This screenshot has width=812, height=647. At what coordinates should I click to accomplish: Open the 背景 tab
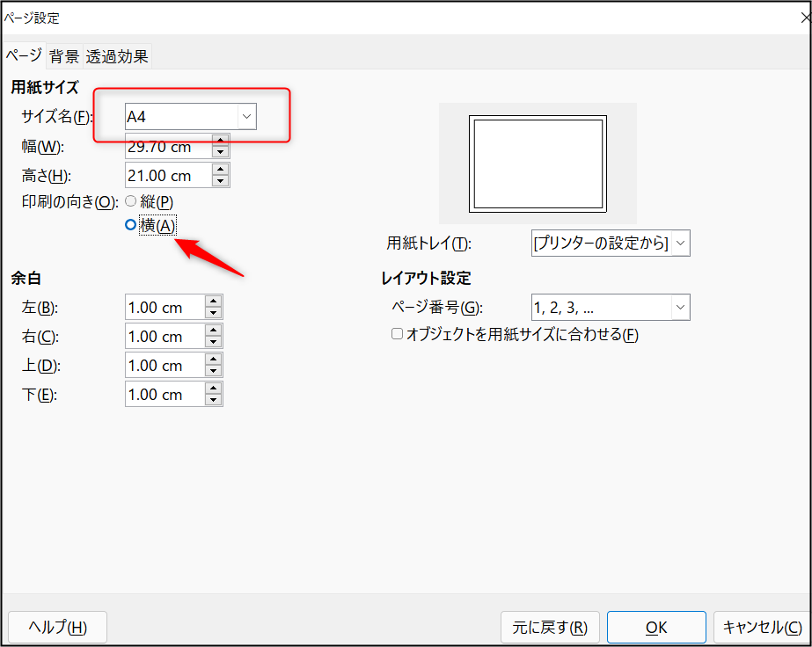pos(64,56)
